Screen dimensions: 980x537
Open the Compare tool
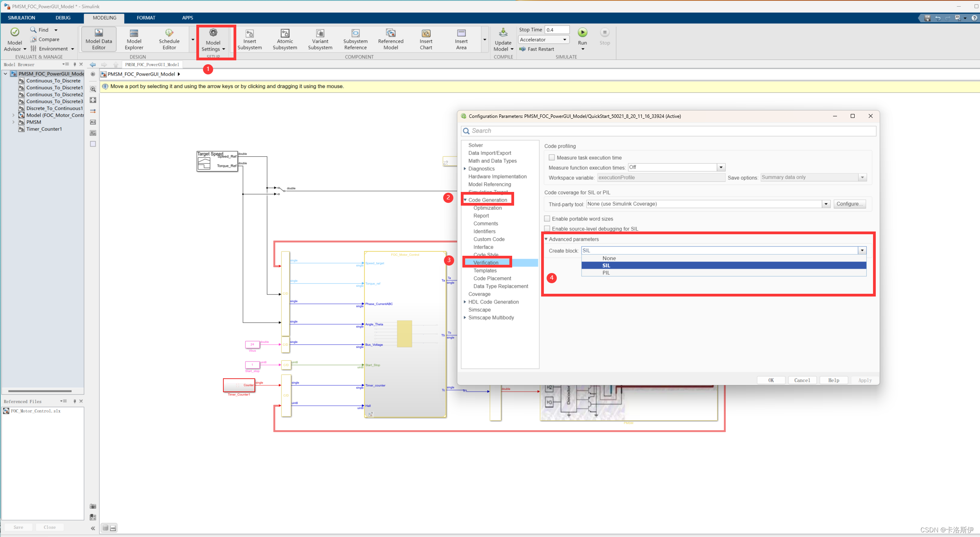(x=45, y=39)
